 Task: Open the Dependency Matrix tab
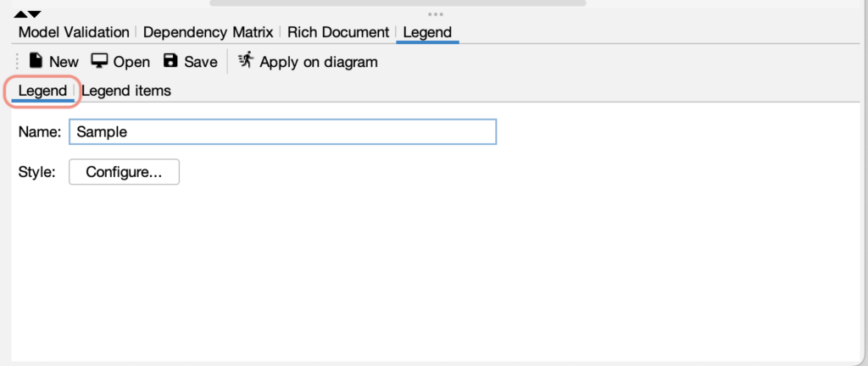coord(209,32)
